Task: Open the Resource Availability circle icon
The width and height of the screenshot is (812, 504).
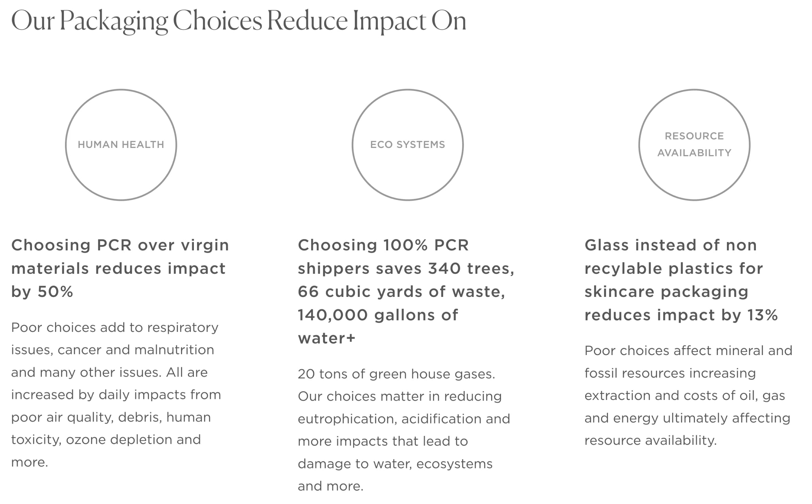Action: coord(694,145)
